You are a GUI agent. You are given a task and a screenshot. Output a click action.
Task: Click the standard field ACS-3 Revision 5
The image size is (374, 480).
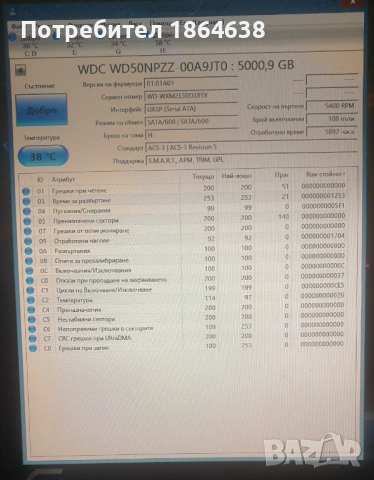[251, 147]
